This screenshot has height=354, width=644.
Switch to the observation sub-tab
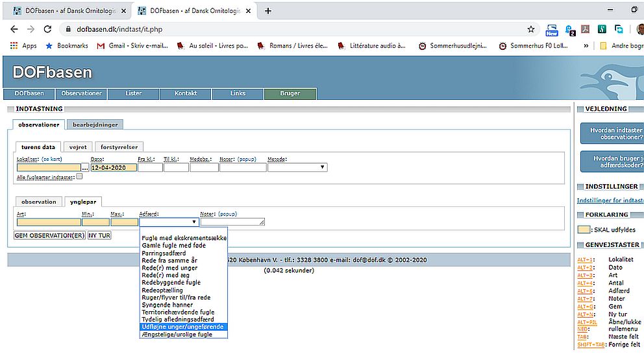pyautogui.click(x=38, y=202)
